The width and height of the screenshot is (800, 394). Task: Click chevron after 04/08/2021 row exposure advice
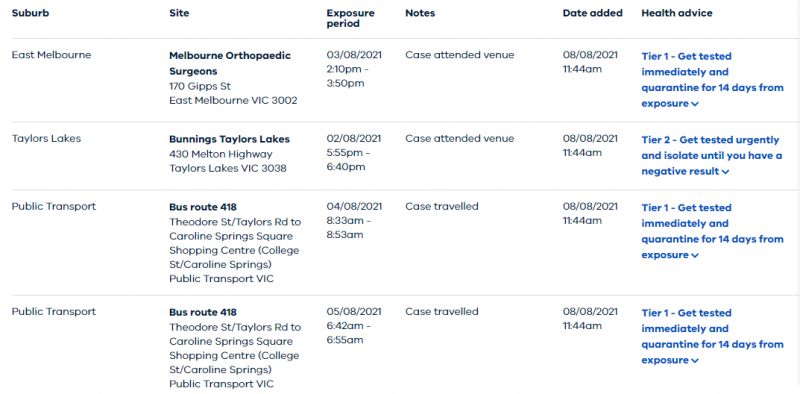[695, 256]
